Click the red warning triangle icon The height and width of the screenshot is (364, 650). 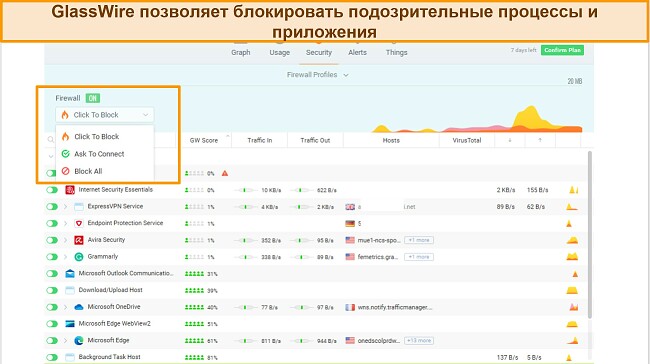coord(225,173)
